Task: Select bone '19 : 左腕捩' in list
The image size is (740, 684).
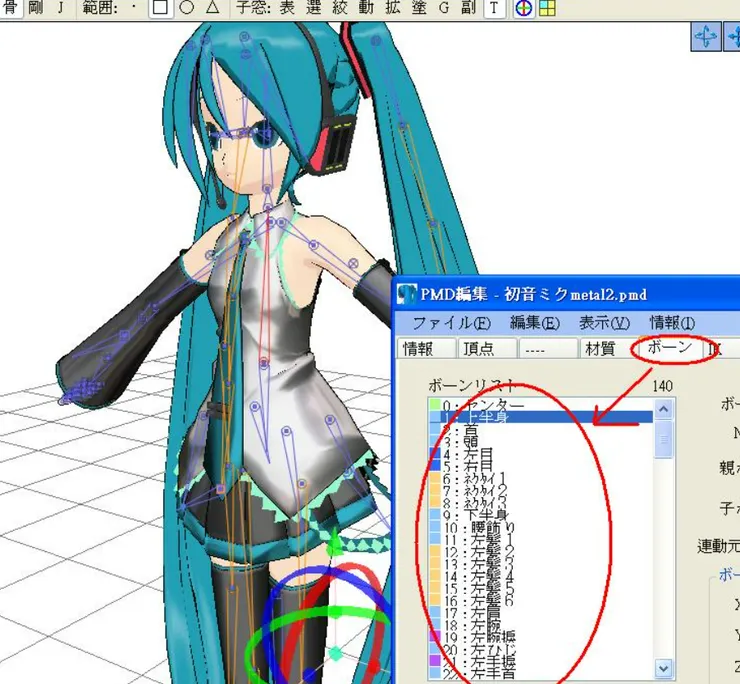Action: click(541, 638)
